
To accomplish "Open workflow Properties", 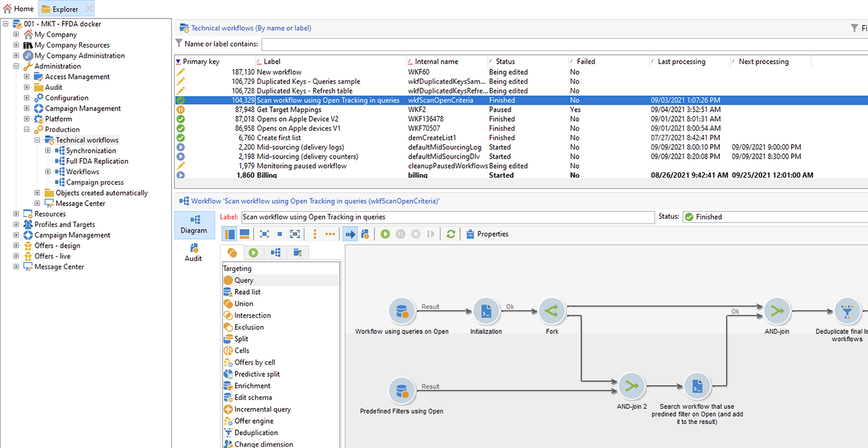I will coord(487,234).
